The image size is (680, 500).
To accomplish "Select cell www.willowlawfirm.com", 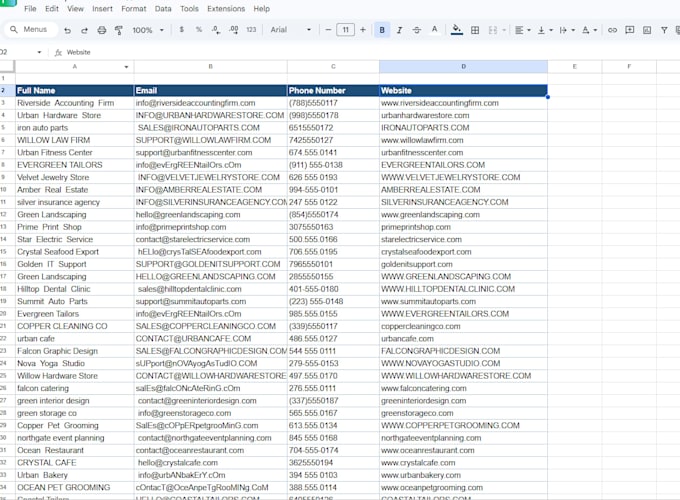I will tap(463, 141).
